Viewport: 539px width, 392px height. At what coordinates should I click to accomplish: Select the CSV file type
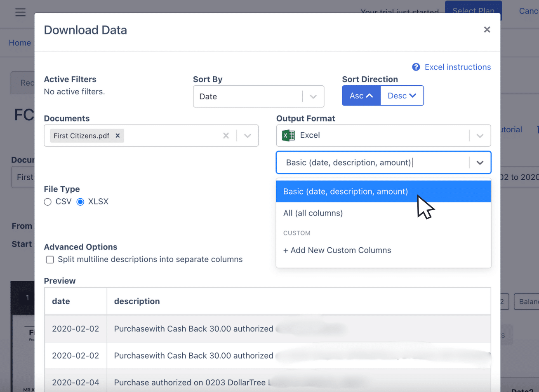[x=48, y=202]
